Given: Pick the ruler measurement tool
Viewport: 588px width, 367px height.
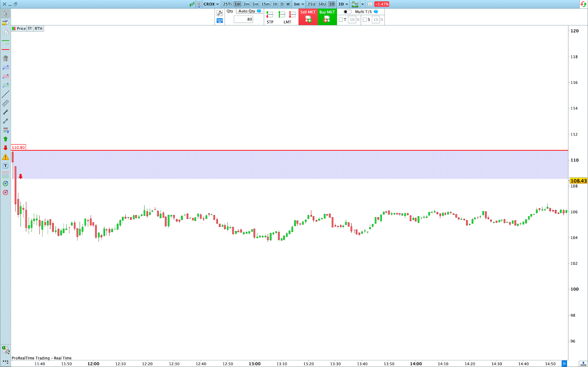Looking at the screenshot, I should point(6,103).
